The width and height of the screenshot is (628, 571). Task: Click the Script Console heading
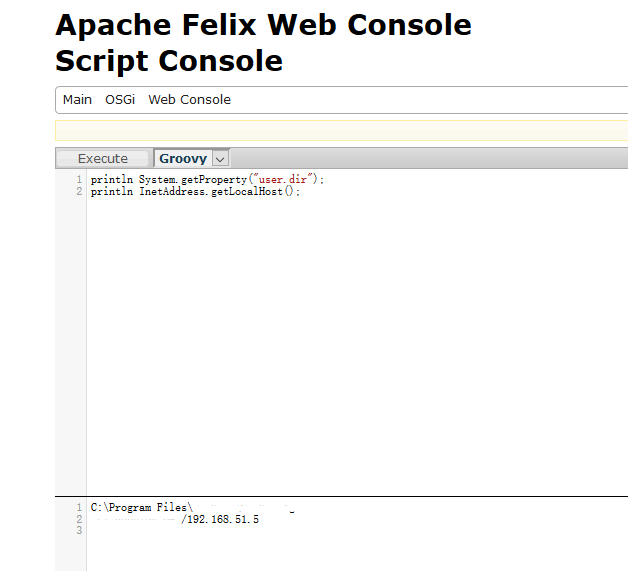tap(169, 61)
